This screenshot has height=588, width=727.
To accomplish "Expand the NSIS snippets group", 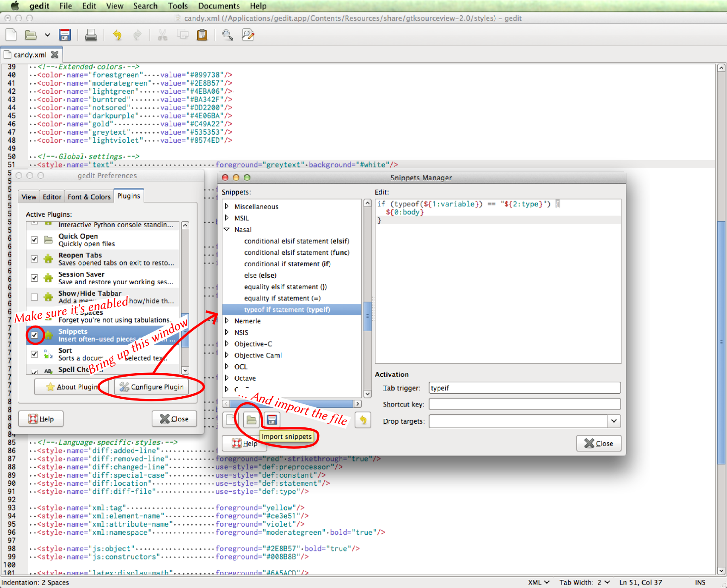I will coord(227,332).
